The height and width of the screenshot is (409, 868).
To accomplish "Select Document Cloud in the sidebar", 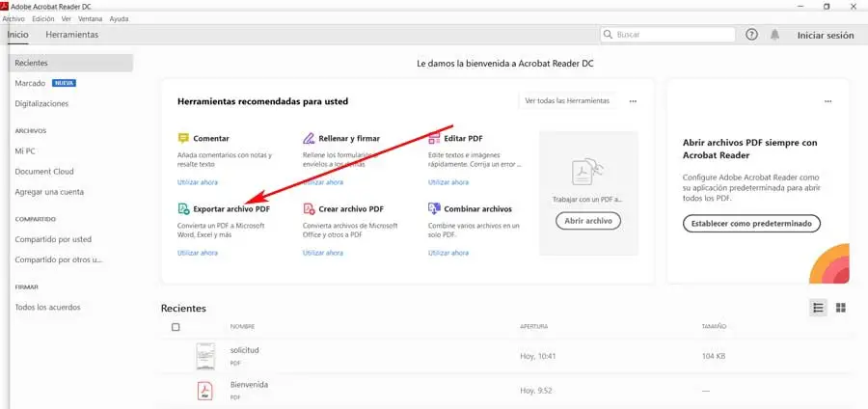I will click(x=44, y=172).
